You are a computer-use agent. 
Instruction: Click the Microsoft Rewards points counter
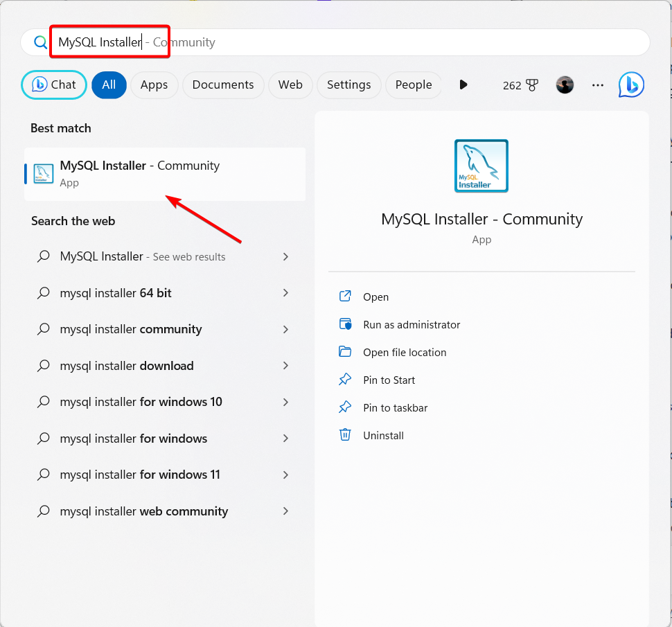tap(520, 85)
